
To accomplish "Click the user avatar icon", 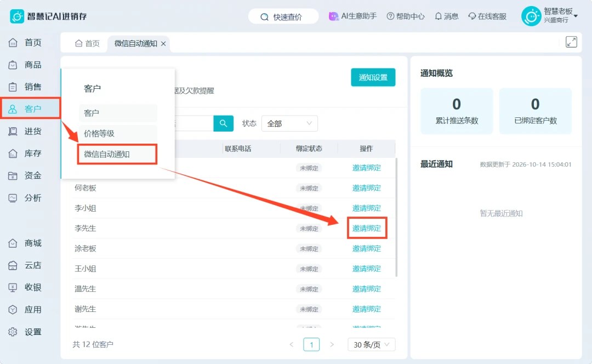I will pos(531,16).
